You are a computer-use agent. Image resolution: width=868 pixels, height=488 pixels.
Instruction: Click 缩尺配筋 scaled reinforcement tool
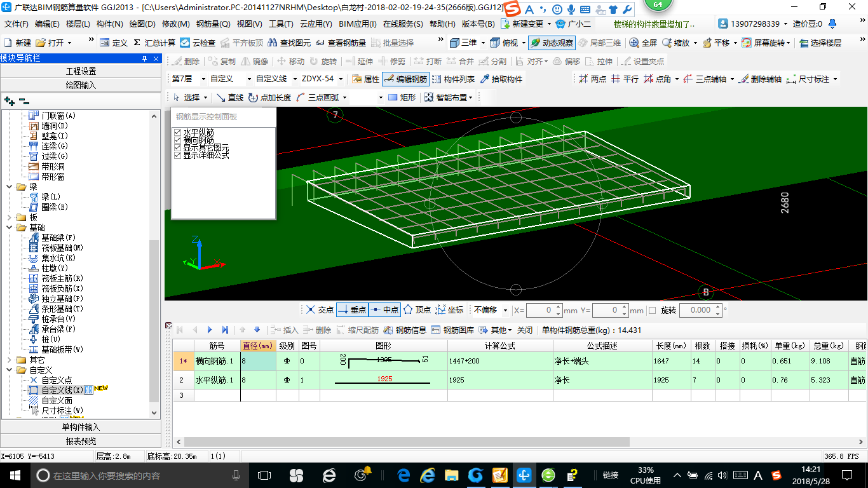[x=357, y=330]
